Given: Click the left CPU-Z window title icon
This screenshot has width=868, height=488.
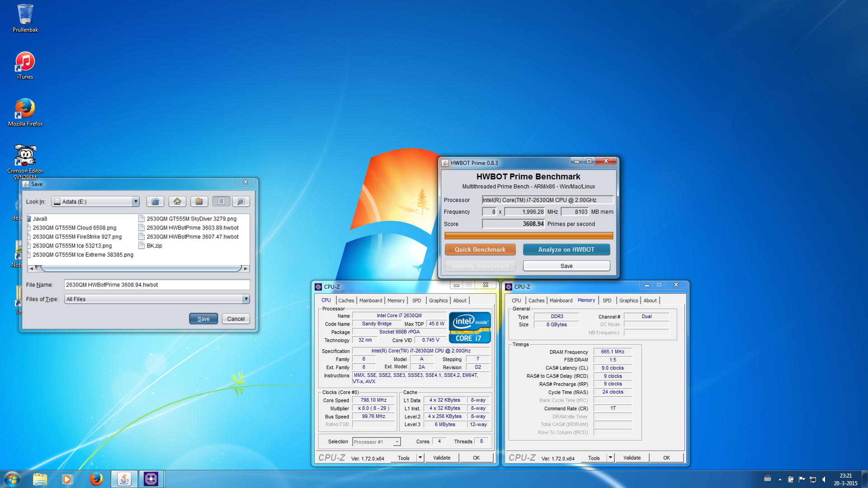Looking at the screenshot, I should 318,287.
